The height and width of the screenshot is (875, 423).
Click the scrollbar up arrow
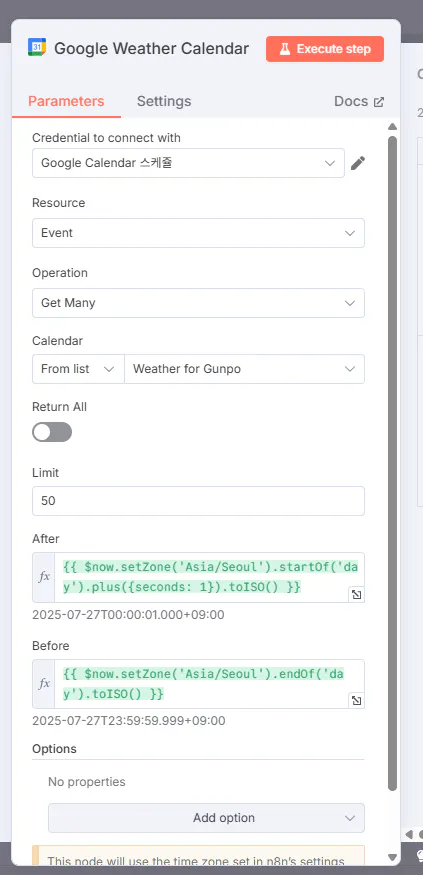coord(392,127)
